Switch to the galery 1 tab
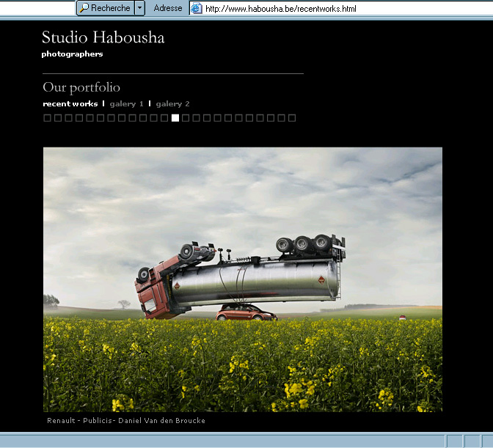This screenshot has width=493, height=448. pyautogui.click(x=126, y=104)
